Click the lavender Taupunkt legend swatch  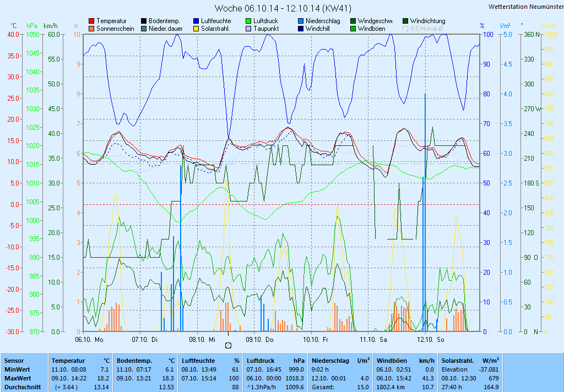point(248,29)
